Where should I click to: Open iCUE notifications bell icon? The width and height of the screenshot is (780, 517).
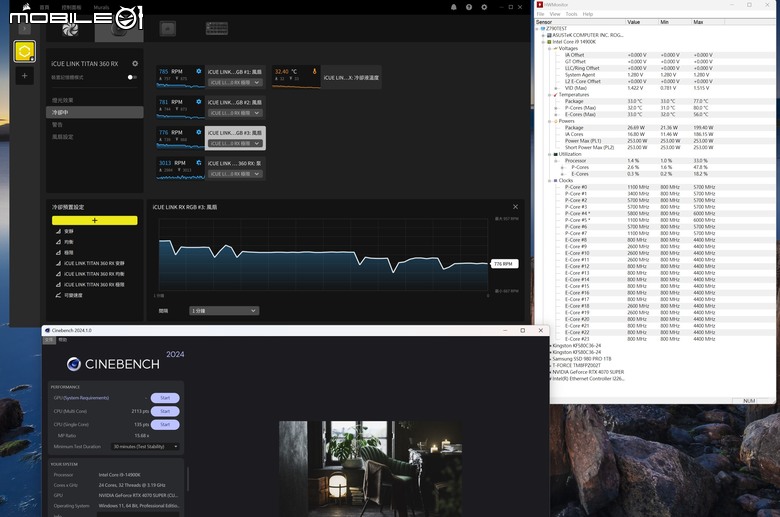click(x=454, y=7)
